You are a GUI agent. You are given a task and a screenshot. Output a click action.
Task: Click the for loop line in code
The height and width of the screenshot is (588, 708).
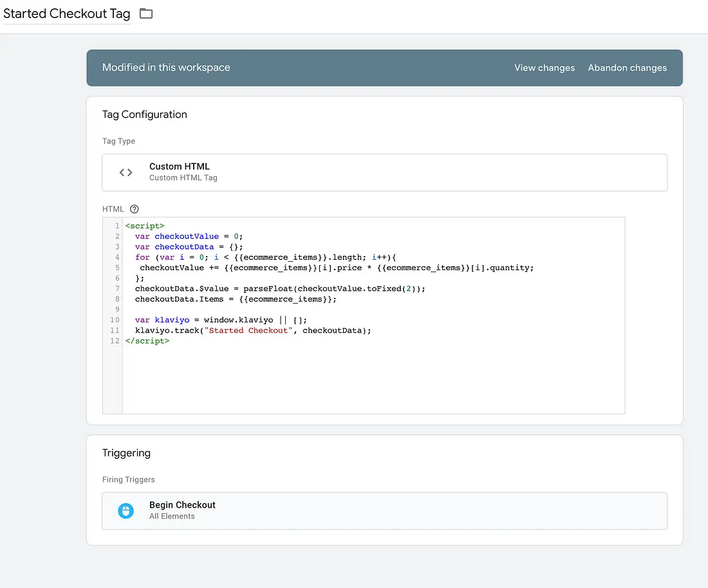pos(265,257)
